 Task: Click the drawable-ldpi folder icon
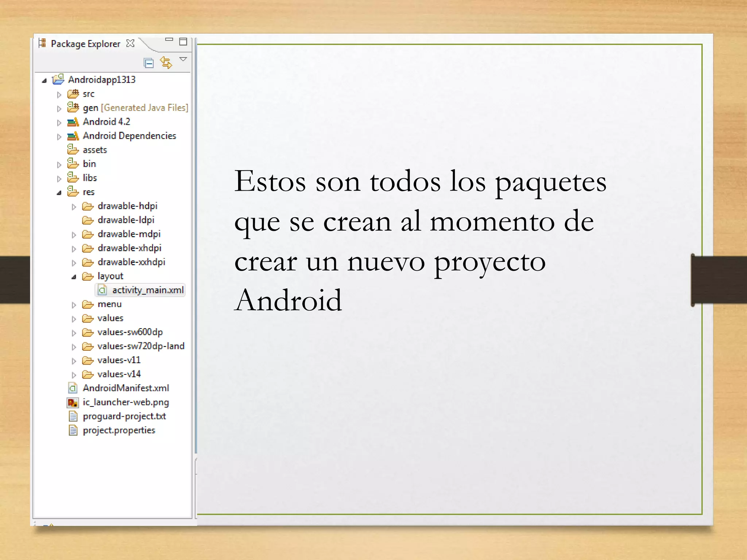click(88, 220)
